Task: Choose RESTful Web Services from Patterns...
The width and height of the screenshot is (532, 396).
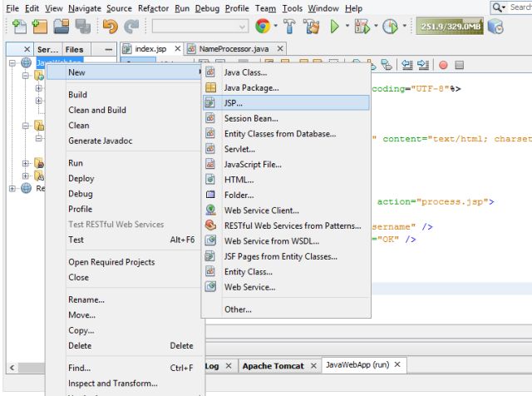Action: pos(286,225)
